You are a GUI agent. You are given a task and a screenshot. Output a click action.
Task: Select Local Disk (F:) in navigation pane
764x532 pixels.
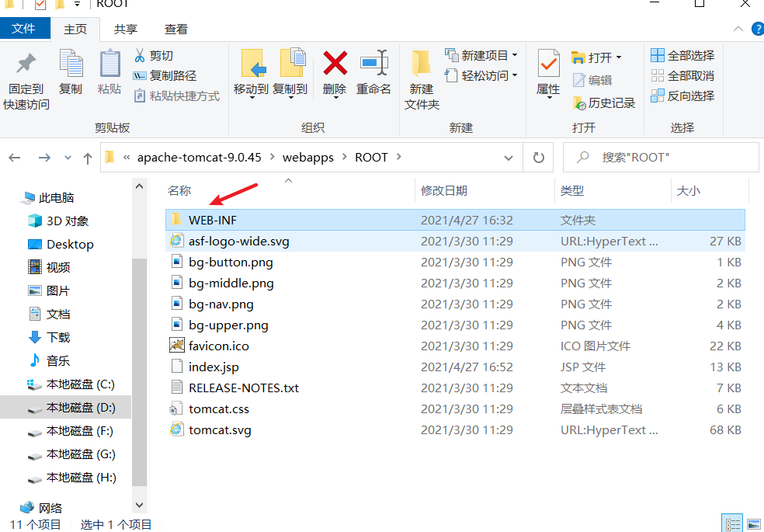(71, 431)
